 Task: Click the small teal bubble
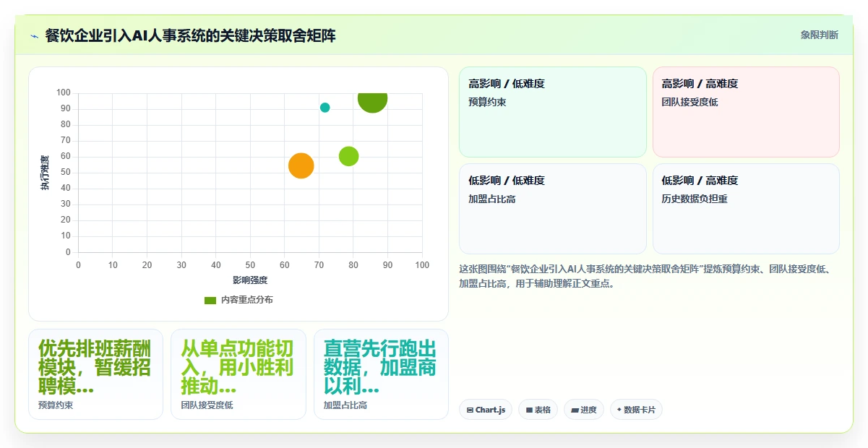pos(325,108)
